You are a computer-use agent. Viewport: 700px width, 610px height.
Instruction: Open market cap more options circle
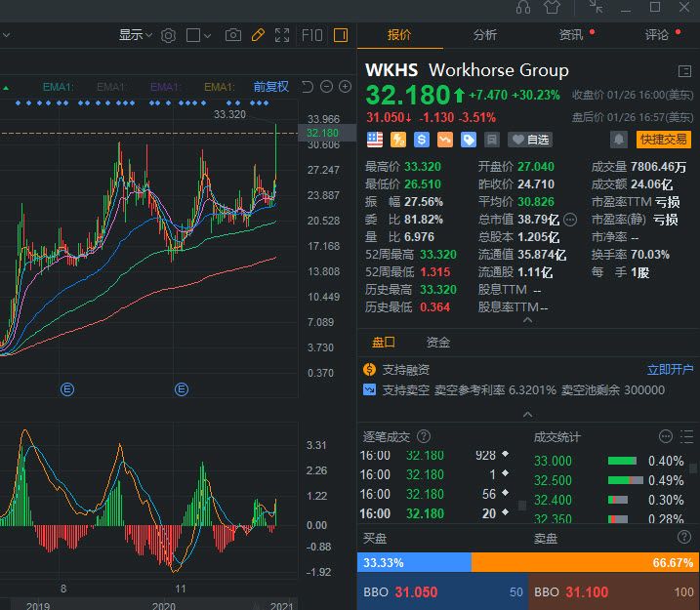click(x=570, y=219)
